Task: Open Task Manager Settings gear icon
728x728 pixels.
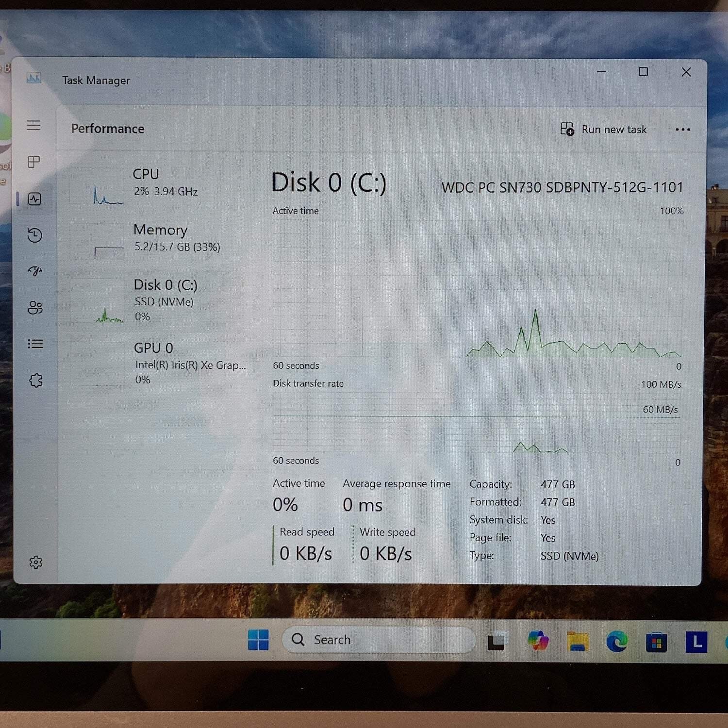Action: point(36,562)
